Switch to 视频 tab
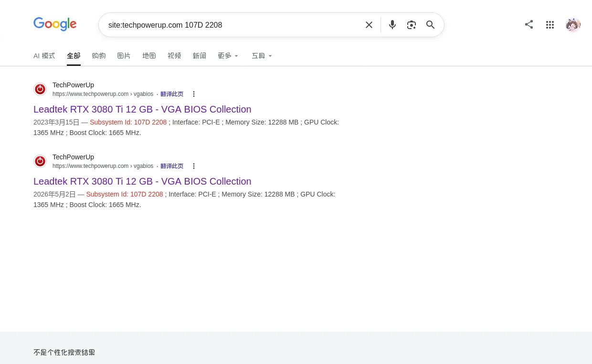This screenshot has width=592, height=364. click(175, 56)
